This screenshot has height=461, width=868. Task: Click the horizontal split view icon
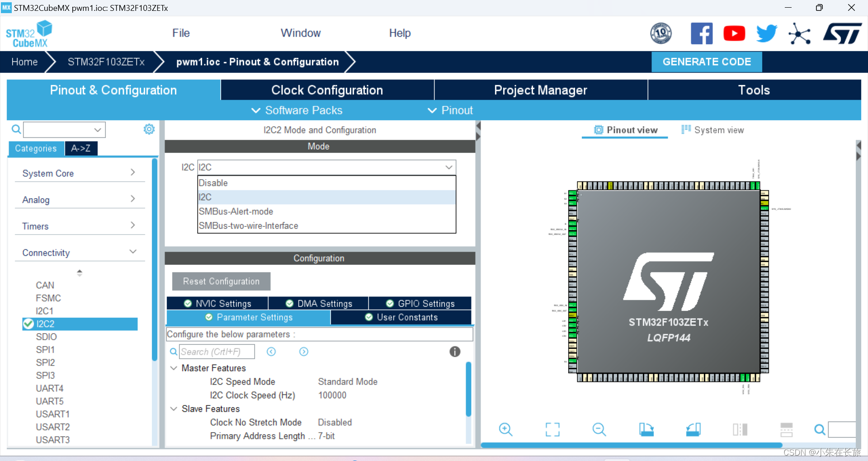pyautogui.click(x=787, y=429)
